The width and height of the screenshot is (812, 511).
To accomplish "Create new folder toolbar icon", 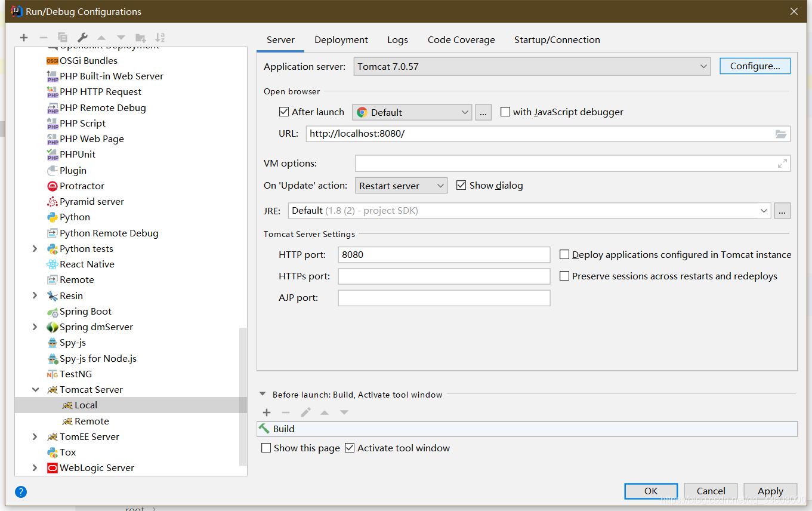I will 140,38.
